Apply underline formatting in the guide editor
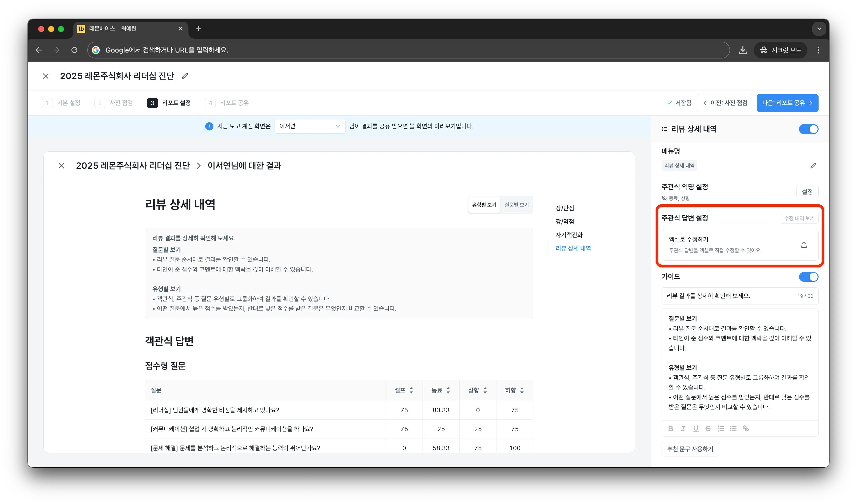The image size is (857, 504). pos(696,429)
